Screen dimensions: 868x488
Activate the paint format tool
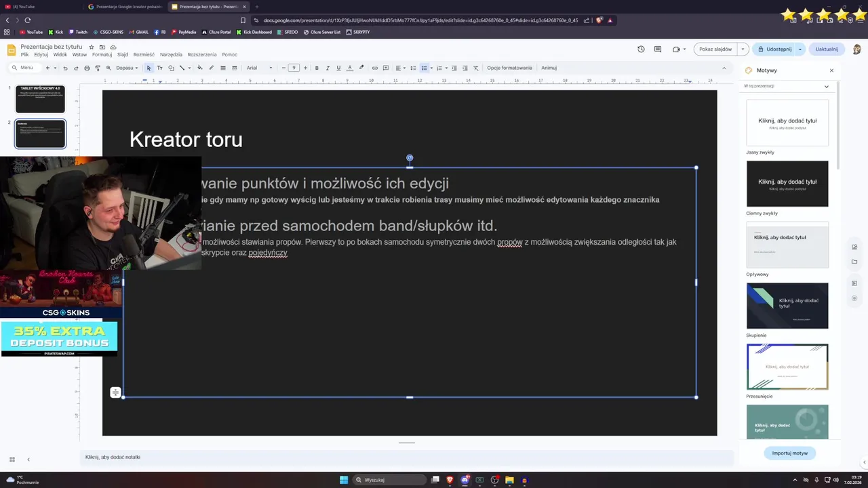coord(98,68)
